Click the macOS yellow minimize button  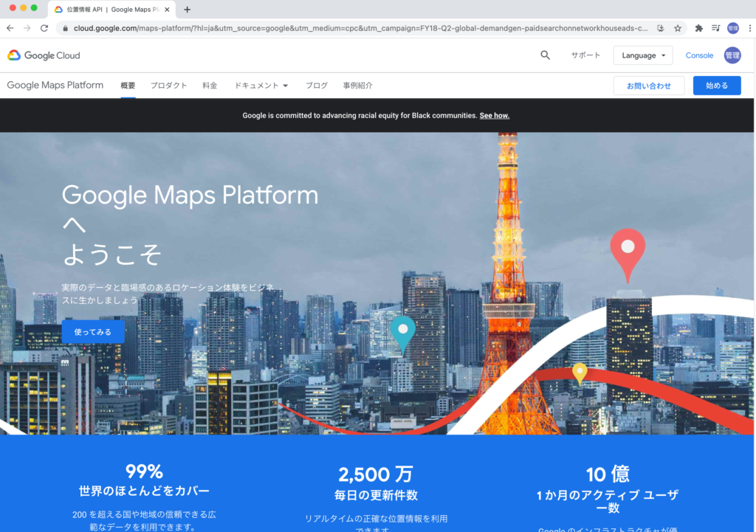23,7
